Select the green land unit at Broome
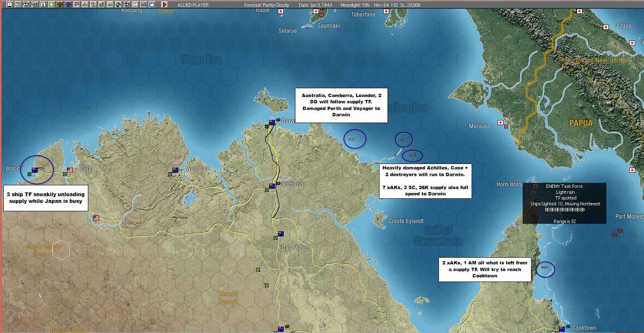 click(x=29, y=174)
